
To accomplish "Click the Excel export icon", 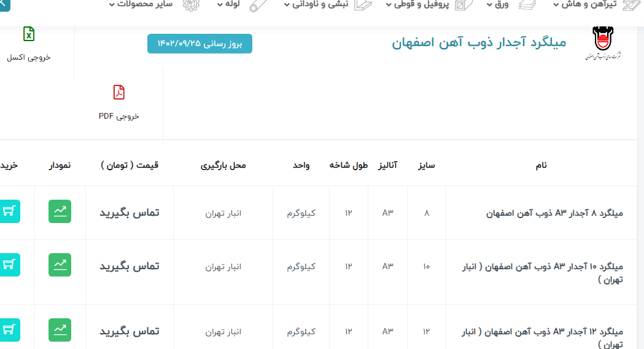I will click(x=28, y=34).
